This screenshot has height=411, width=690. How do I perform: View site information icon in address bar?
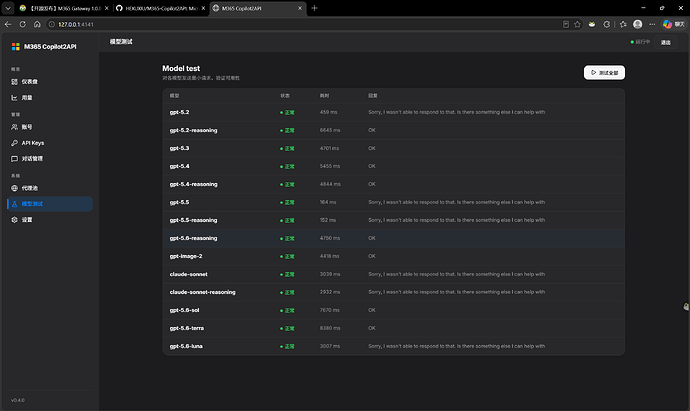click(x=51, y=24)
